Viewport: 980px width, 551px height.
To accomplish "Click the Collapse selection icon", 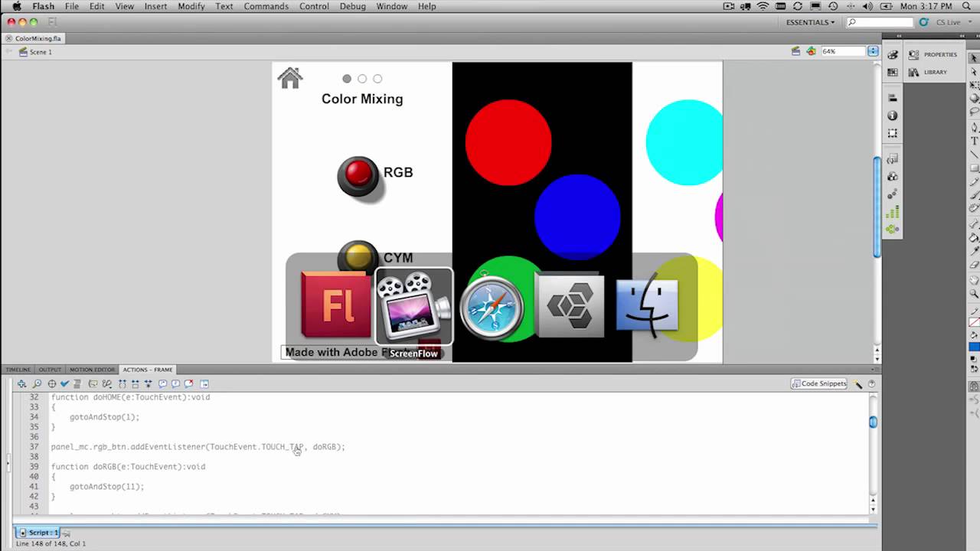I will [135, 383].
